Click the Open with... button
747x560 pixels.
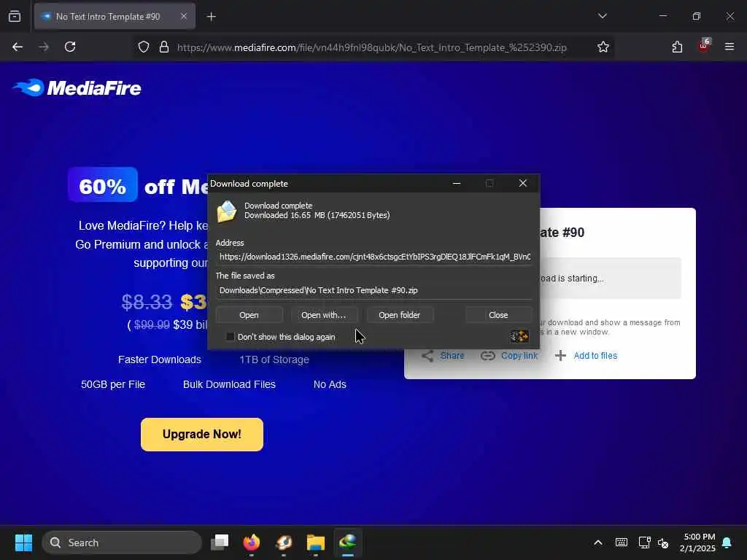(x=323, y=315)
